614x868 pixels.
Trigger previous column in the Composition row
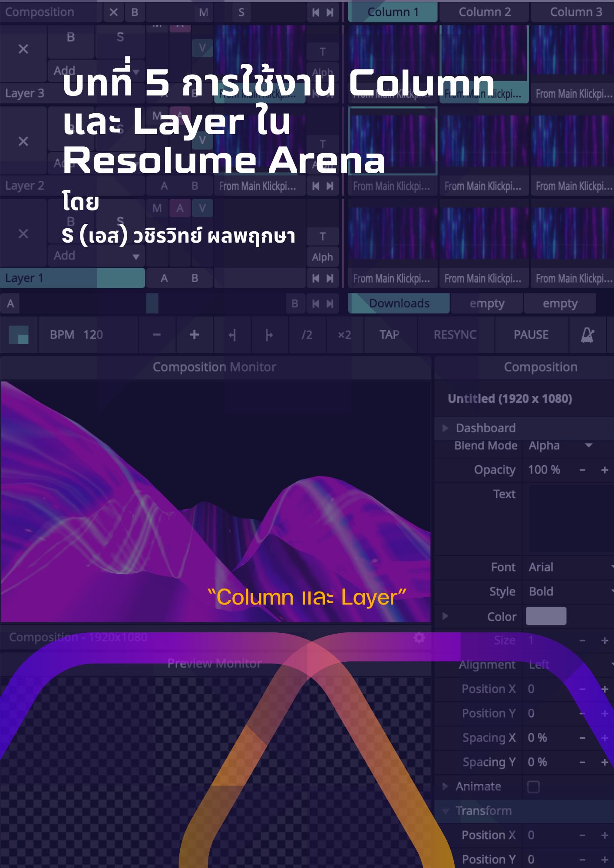[316, 12]
